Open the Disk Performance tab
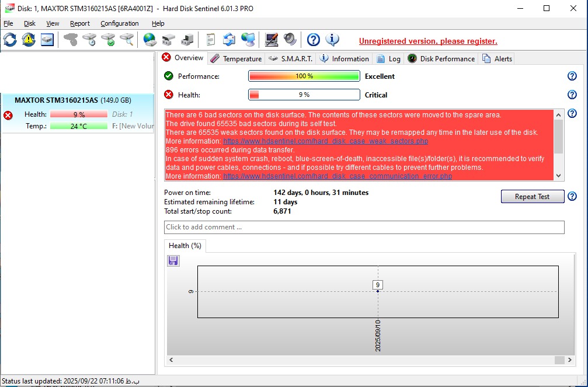 [x=441, y=59]
